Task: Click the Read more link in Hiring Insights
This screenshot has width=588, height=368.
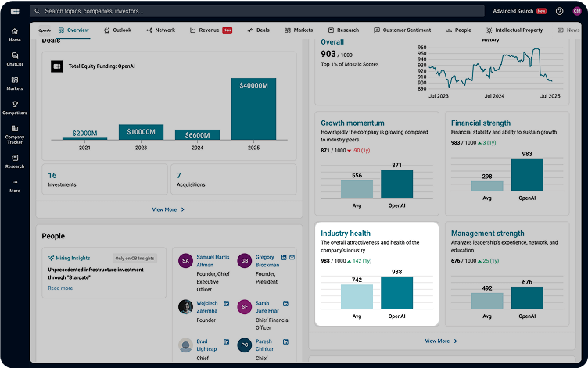Action: pyautogui.click(x=60, y=288)
